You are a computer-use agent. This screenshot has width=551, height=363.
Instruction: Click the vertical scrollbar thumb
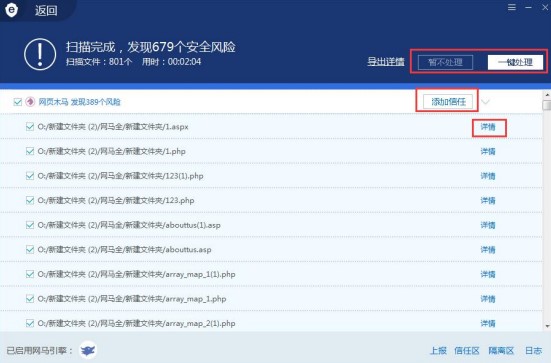click(x=547, y=105)
